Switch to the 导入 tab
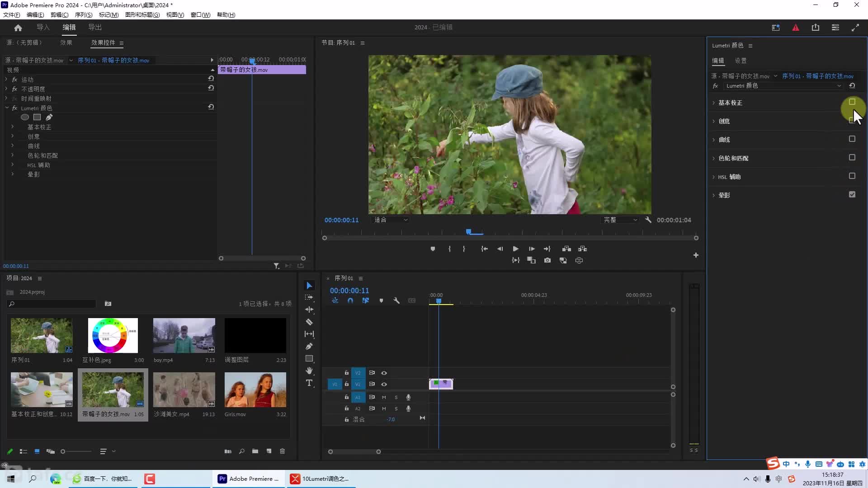868x488 pixels. click(x=43, y=28)
